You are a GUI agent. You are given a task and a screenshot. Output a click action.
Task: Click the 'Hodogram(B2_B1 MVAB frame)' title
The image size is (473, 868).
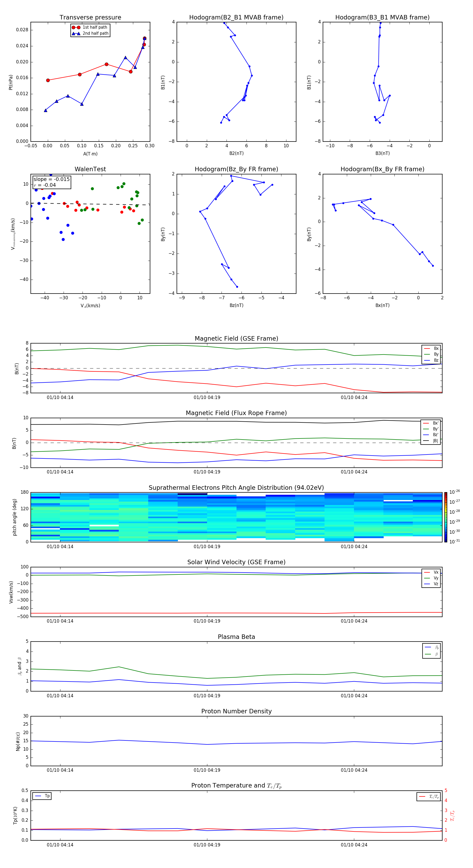[236, 17]
